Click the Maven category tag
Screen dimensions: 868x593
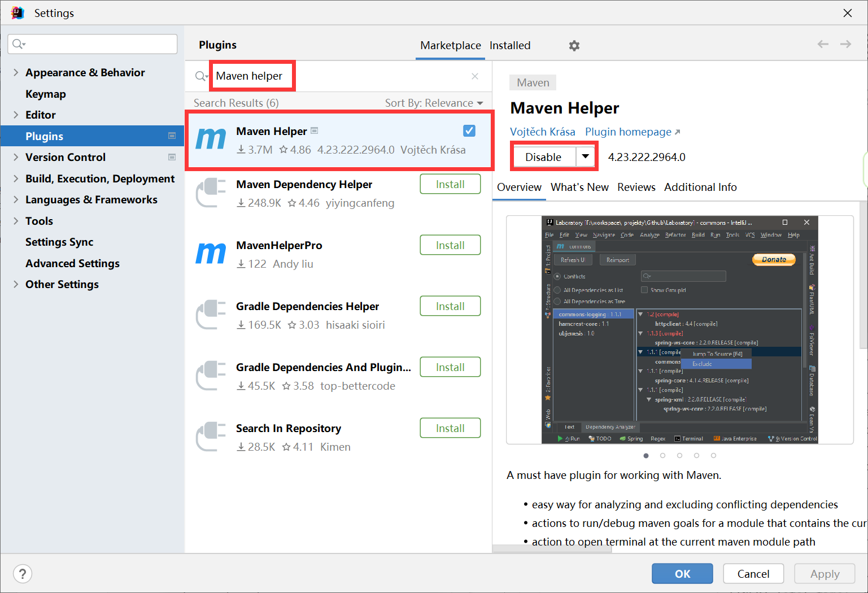click(x=533, y=82)
